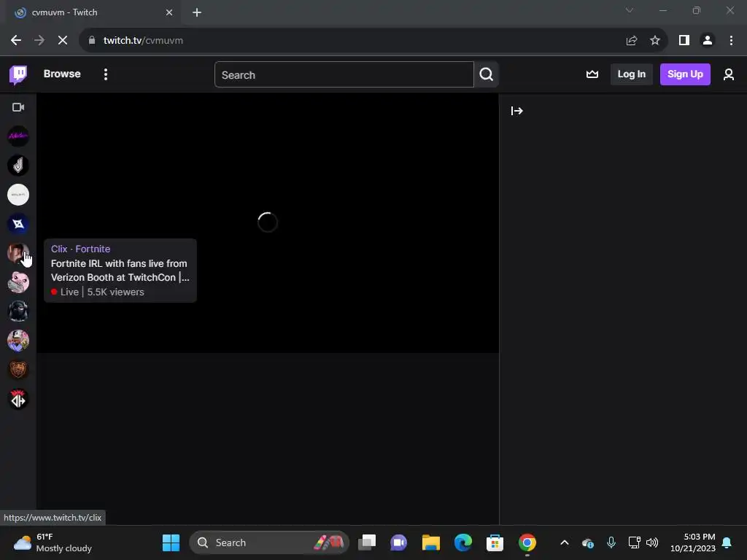Viewport: 747px width, 560px height.
Task: Open the Twitch home logo
Action: 18,74
